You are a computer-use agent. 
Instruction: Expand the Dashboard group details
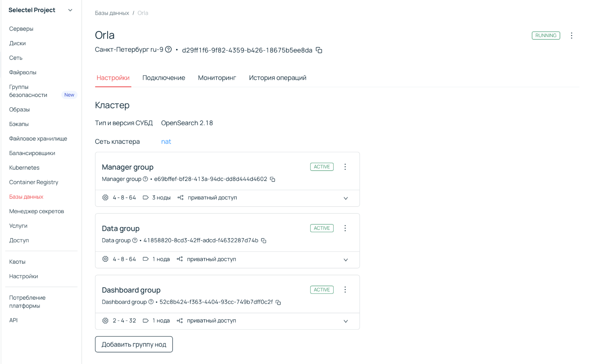346,321
